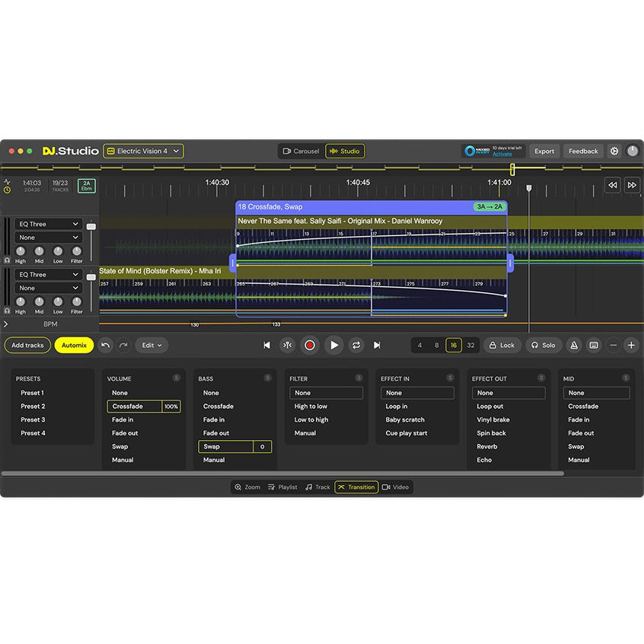Screen dimensions: 644x644
Task: Click bottom track volume fader
Action: (91, 277)
